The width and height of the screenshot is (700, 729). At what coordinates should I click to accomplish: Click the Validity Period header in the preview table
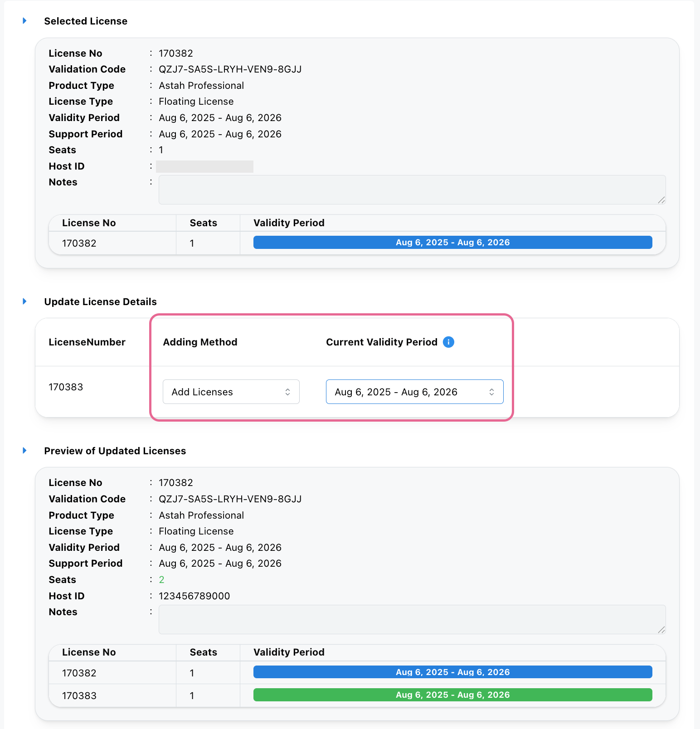click(289, 652)
